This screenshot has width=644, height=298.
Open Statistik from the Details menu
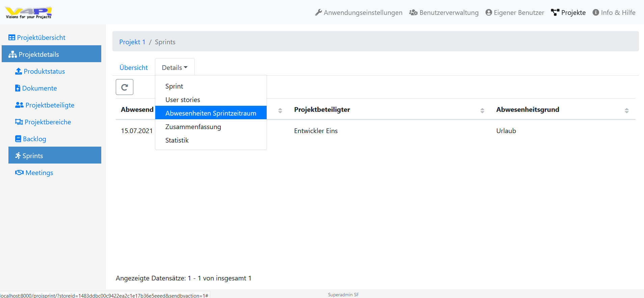211,140
